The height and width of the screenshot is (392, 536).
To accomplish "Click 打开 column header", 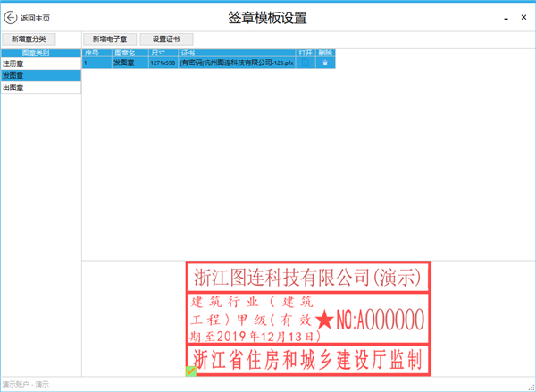I will pos(306,53).
